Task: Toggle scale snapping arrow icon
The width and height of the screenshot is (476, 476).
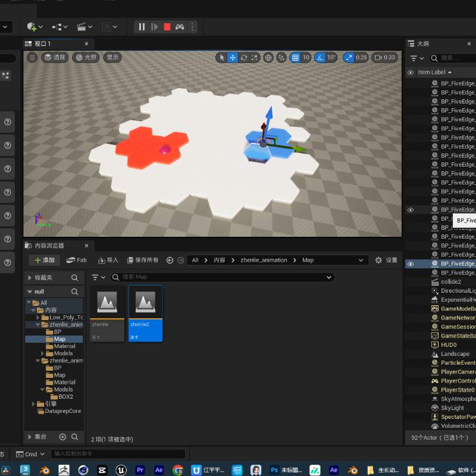Action: coord(349,58)
